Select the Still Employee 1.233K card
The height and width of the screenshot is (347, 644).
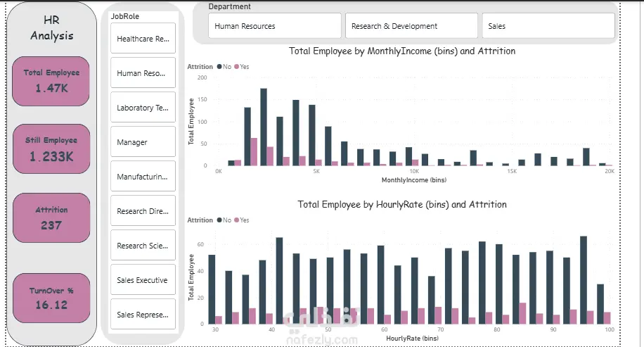(x=51, y=149)
